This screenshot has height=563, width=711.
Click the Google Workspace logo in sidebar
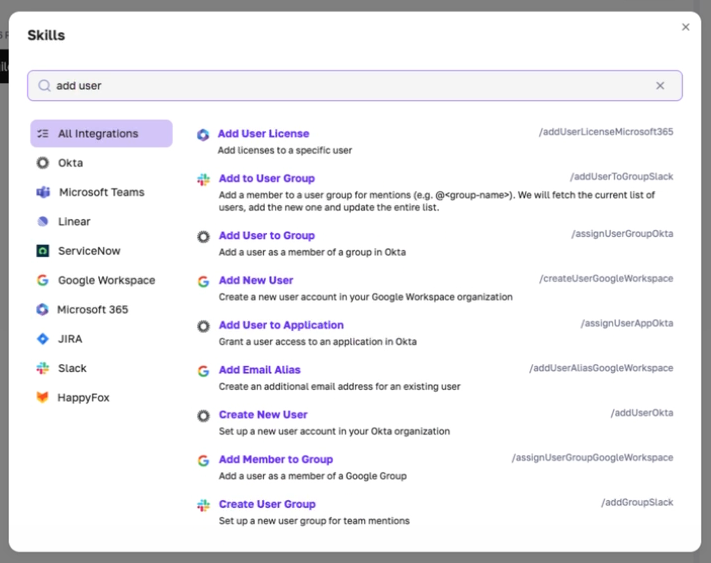(x=43, y=280)
